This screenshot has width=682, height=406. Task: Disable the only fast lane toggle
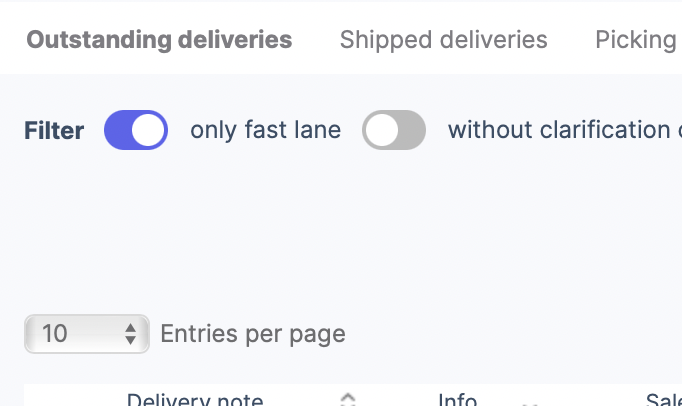point(136,130)
